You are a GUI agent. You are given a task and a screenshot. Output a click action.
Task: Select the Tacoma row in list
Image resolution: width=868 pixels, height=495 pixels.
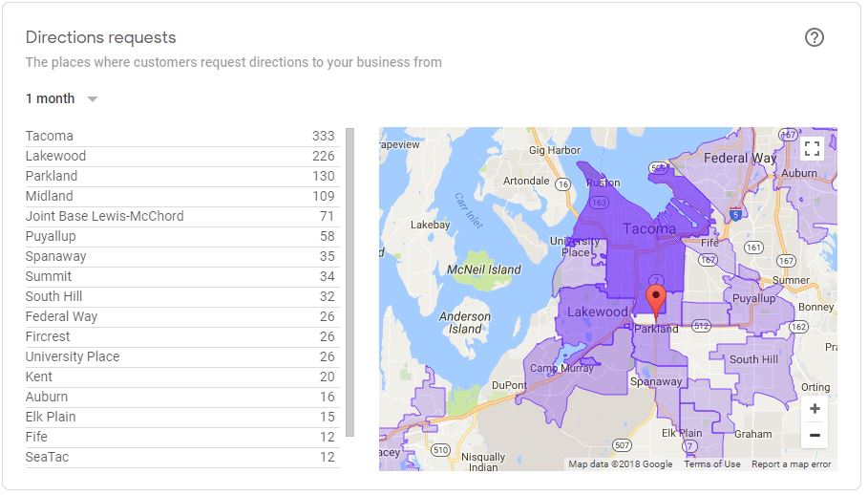click(x=180, y=136)
